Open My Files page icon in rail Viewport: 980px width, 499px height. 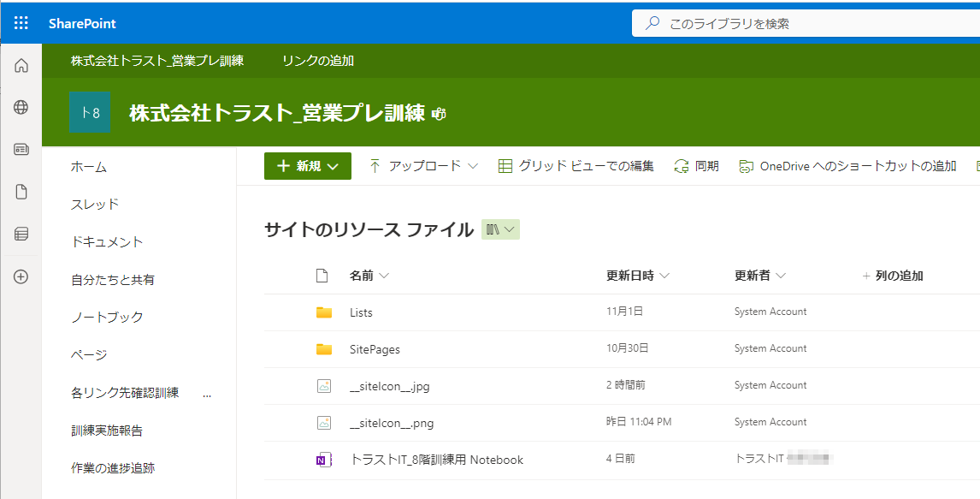(21, 192)
